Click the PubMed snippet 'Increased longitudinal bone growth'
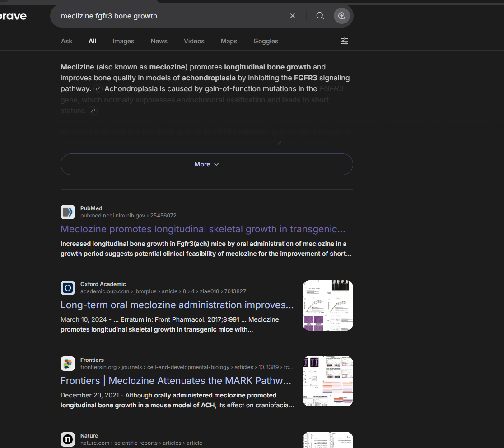This screenshot has height=448, width=504. pos(206,249)
